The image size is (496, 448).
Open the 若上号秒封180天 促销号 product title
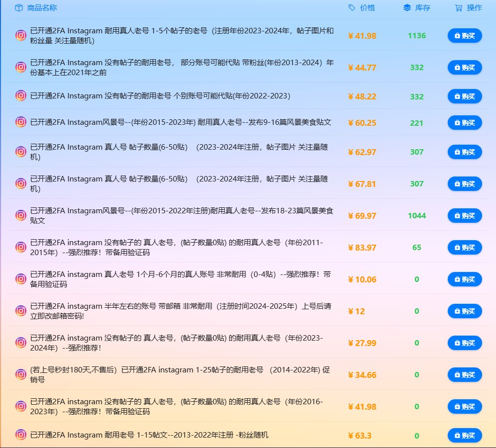pos(180,374)
